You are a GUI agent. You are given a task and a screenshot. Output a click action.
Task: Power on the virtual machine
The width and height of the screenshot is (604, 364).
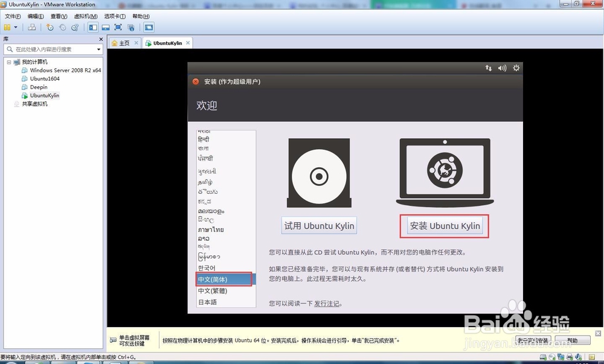point(7,27)
